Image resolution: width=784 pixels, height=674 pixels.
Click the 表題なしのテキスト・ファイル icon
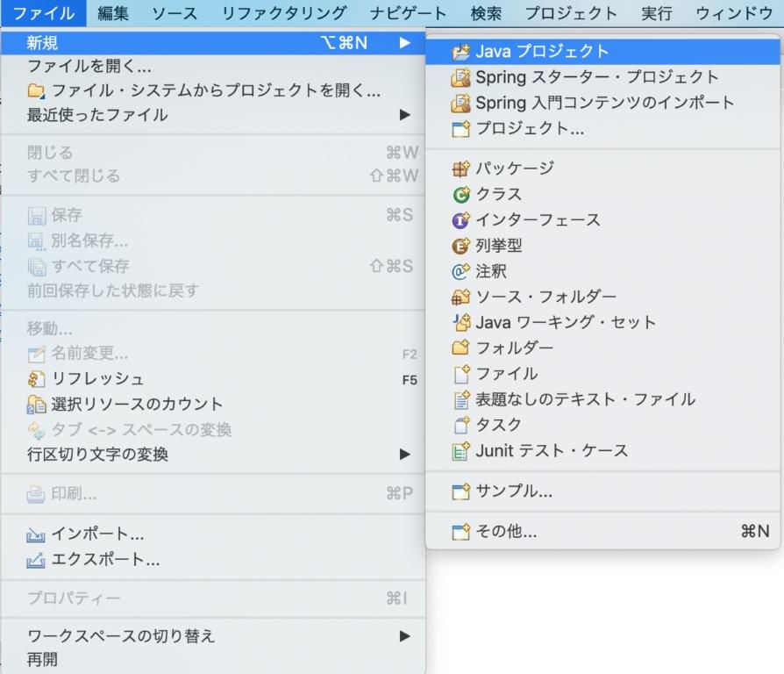point(461,399)
